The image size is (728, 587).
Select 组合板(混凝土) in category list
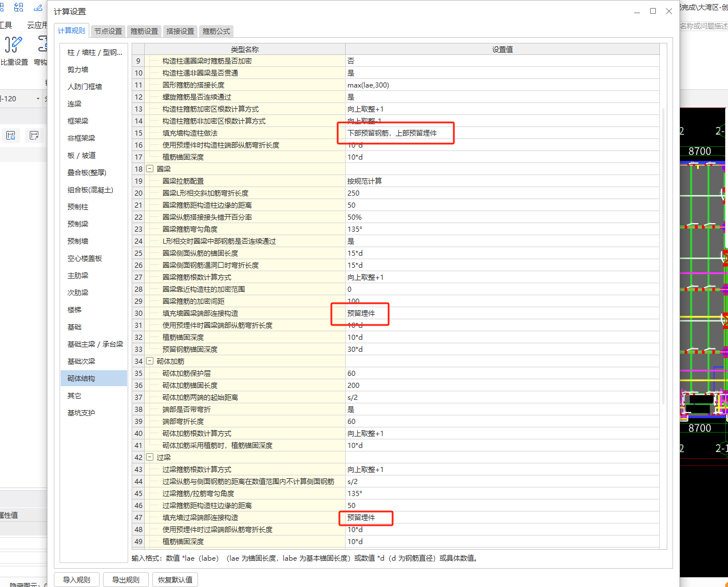click(94, 190)
